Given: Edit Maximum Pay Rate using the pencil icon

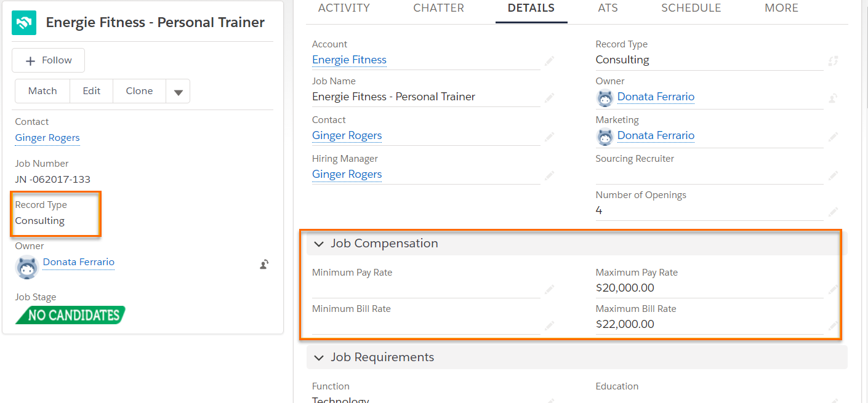Looking at the screenshot, I should pyautogui.click(x=834, y=289).
